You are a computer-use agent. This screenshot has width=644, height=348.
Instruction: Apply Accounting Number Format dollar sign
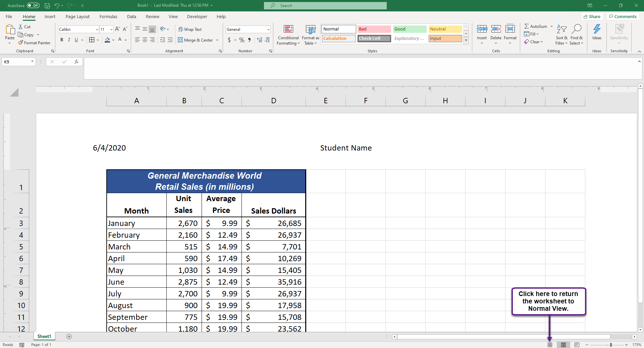[x=229, y=40]
